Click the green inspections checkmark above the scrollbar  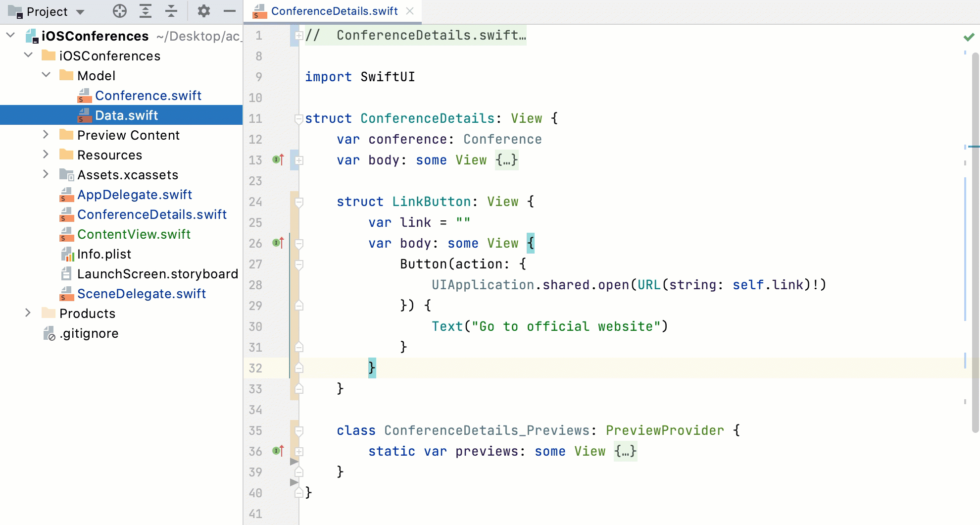coord(967,36)
